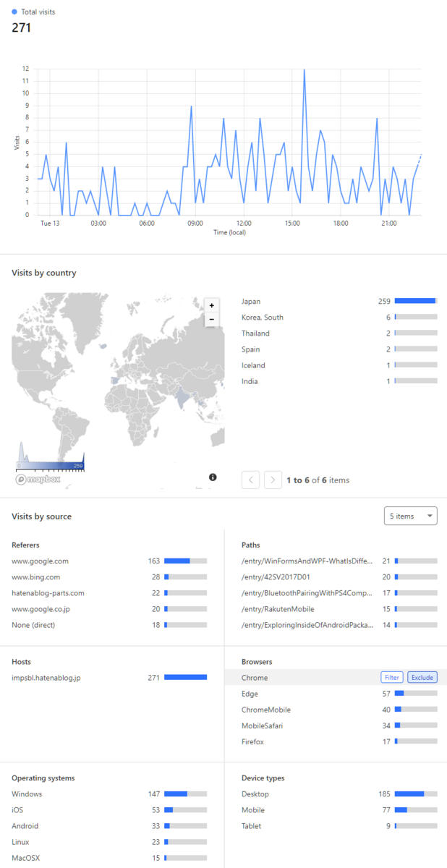
Task: Click the impsbl.hatenablog.jp host
Action: (109, 678)
